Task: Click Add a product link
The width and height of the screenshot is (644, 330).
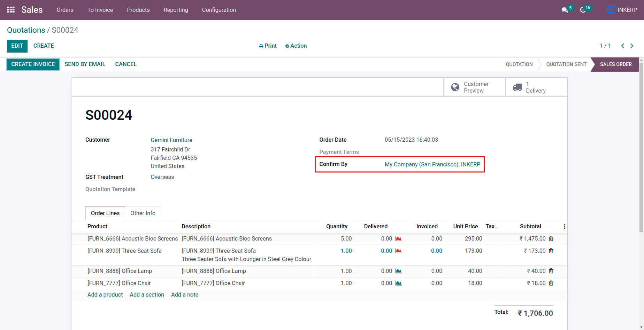Action: pos(105,294)
